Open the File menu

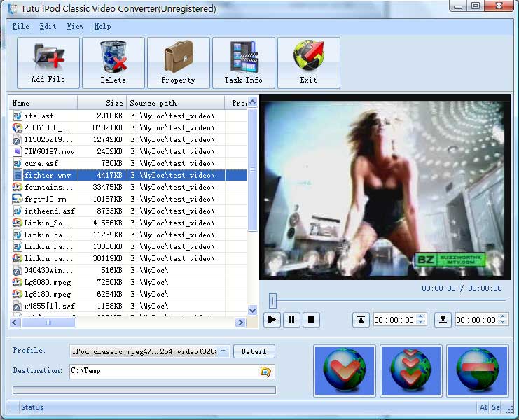coord(20,26)
